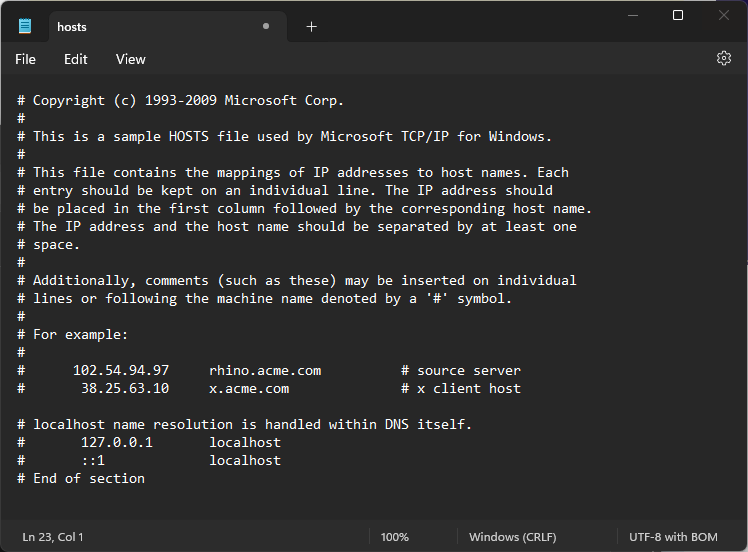
Task: Click 'localhost' next to ::1
Action: (245, 460)
